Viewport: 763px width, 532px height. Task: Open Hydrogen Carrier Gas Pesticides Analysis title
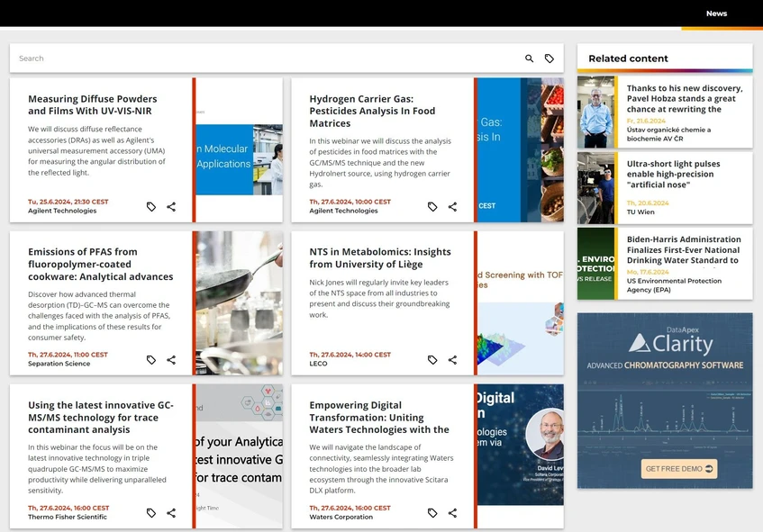pyautogui.click(x=372, y=111)
